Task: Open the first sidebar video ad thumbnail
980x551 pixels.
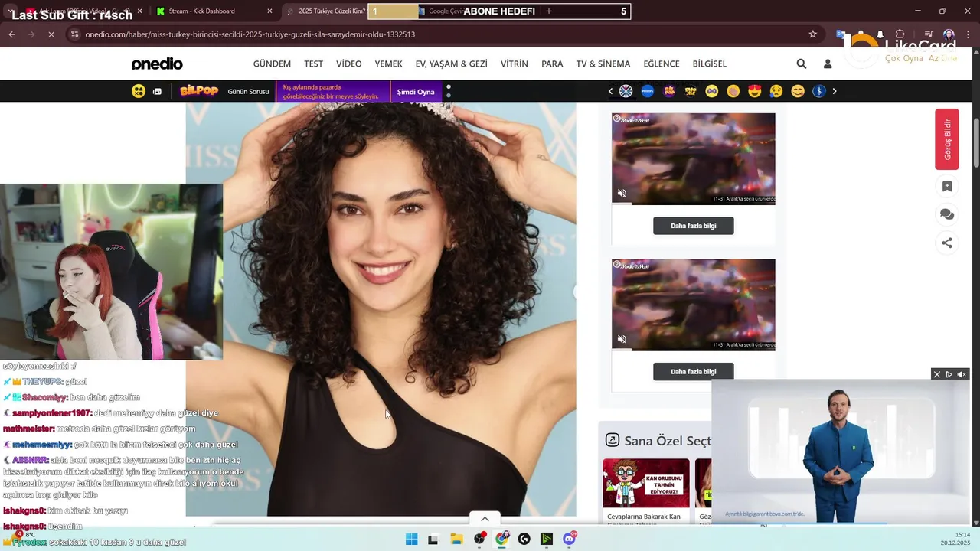Action: tap(694, 158)
